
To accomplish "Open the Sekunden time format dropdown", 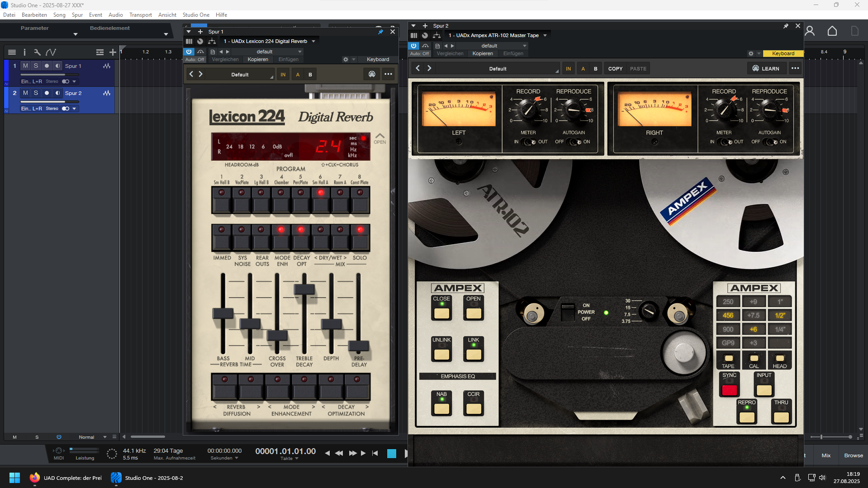I will (224, 458).
